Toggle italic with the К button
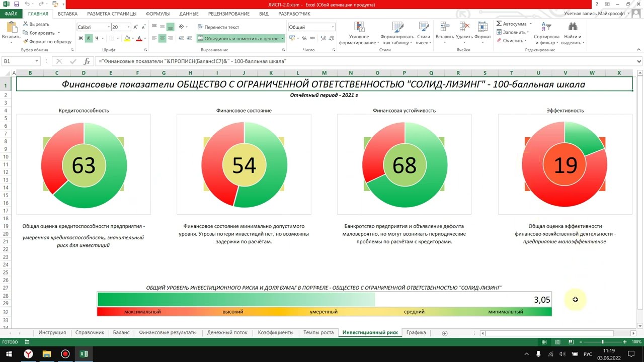This screenshot has width=644, height=362. (89, 38)
